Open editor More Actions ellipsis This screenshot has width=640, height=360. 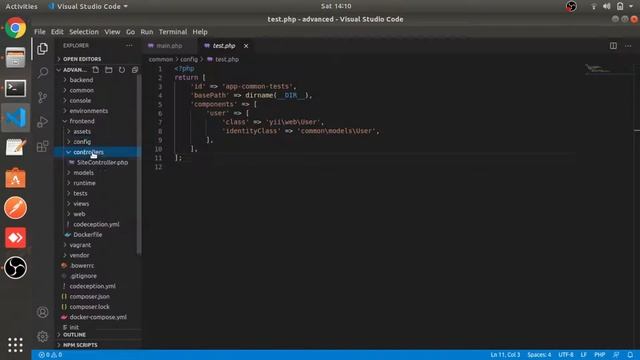coord(628,46)
